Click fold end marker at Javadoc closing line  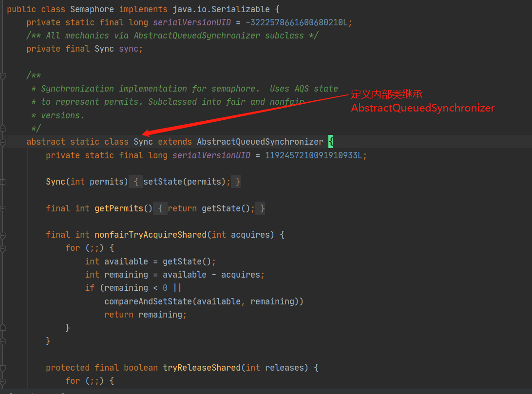[3, 129]
